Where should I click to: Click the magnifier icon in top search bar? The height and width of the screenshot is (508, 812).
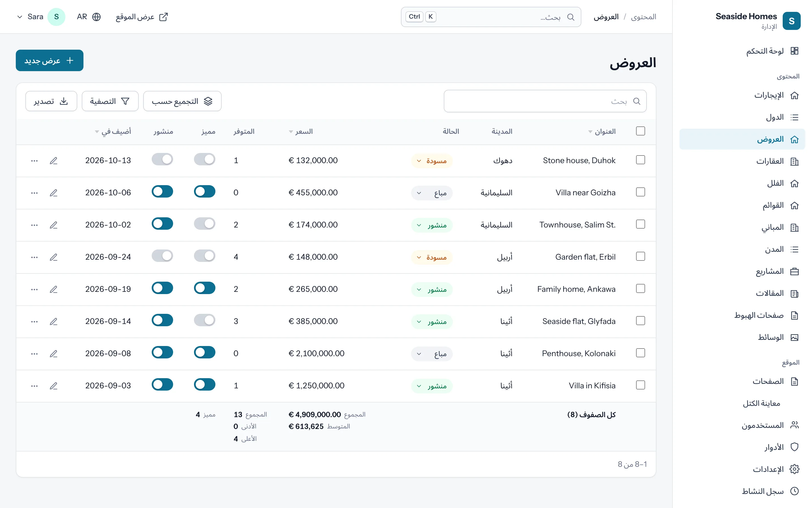(571, 17)
